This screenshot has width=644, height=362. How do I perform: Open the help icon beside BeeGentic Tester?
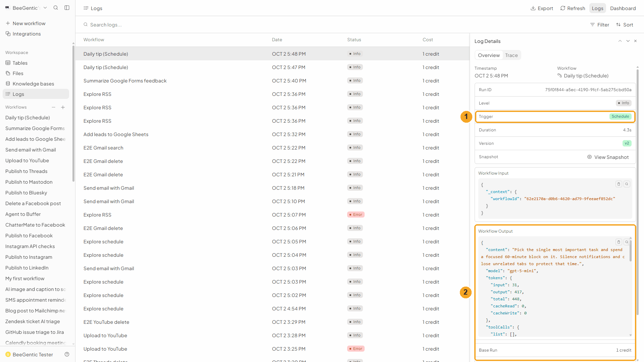[x=67, y=354]
